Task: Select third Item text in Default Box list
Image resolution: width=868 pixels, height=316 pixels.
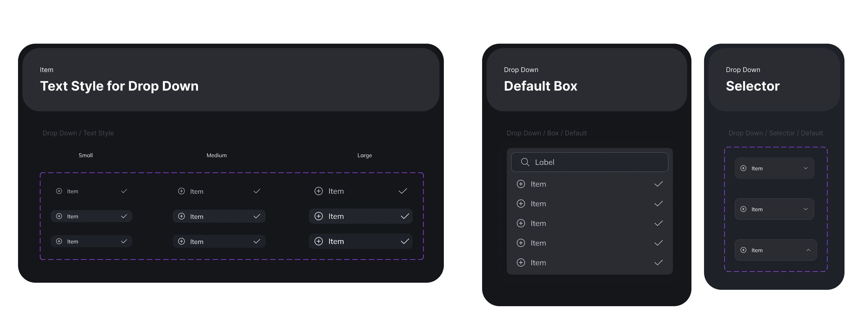Action: pyautogui.click(x=538, y=223)
